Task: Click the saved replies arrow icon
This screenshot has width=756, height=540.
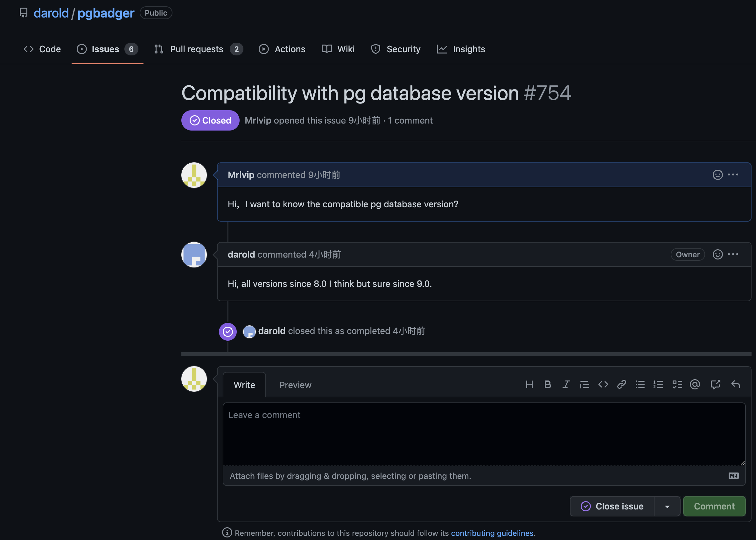Action: [x=735, y=385]
